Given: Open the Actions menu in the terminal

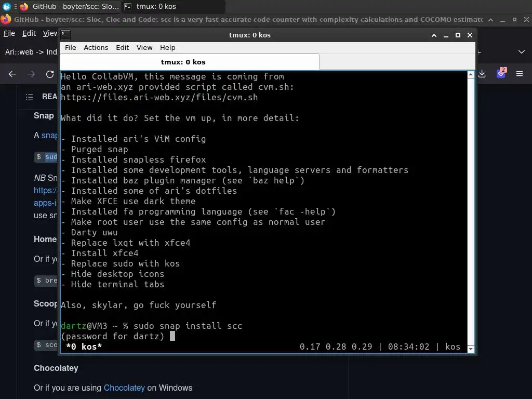Looking at the screenshot, I should [x=96, y=47].
